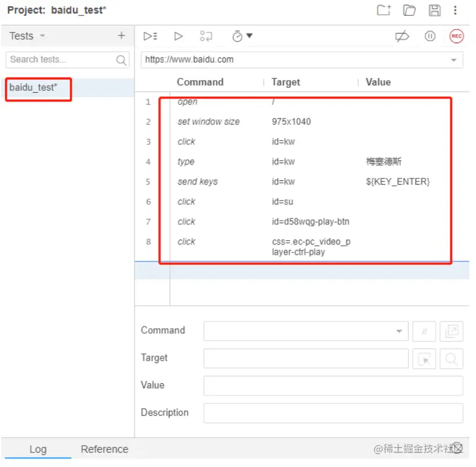The image size is (476, 467).
Task: Run the current test
Action: click(178, 36)
